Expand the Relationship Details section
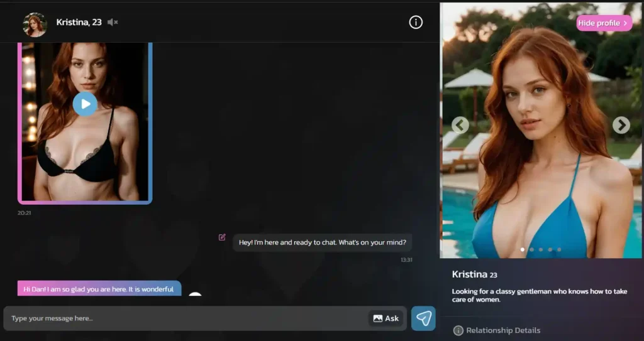Viewport: 644px width, 341px height. pyautogui.click(x=502, y=330)
